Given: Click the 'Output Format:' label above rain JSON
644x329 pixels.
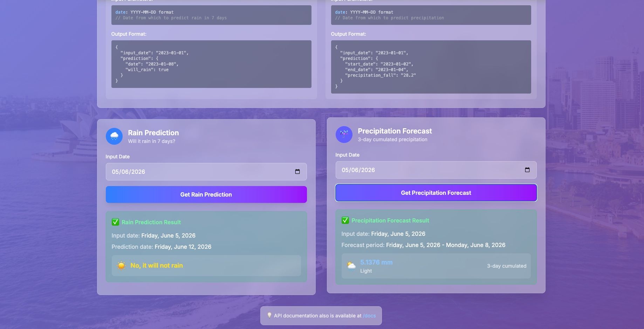Looking at the screenshot, I should point(129,34).
